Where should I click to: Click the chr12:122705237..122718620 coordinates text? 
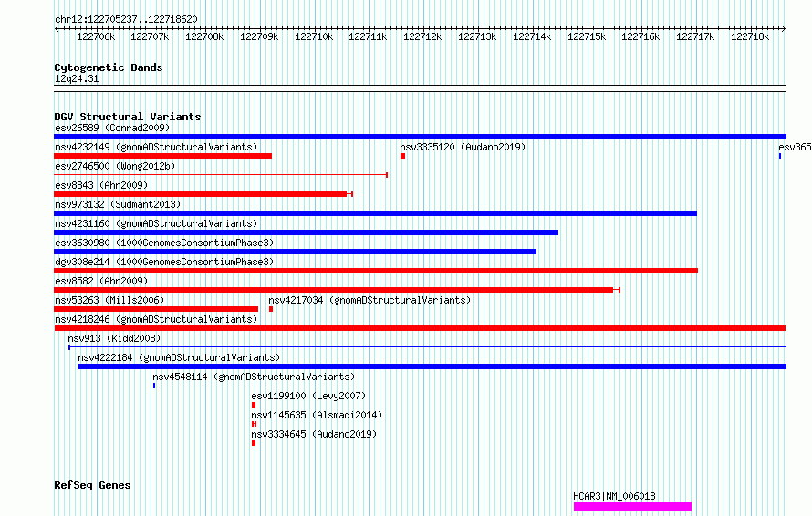(126, 19)
